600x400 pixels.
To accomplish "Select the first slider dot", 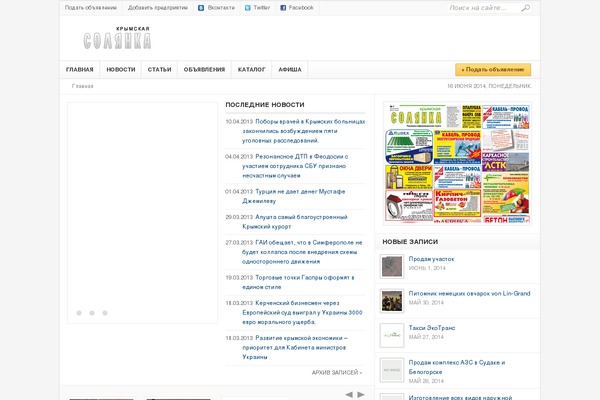I will 79,313.
